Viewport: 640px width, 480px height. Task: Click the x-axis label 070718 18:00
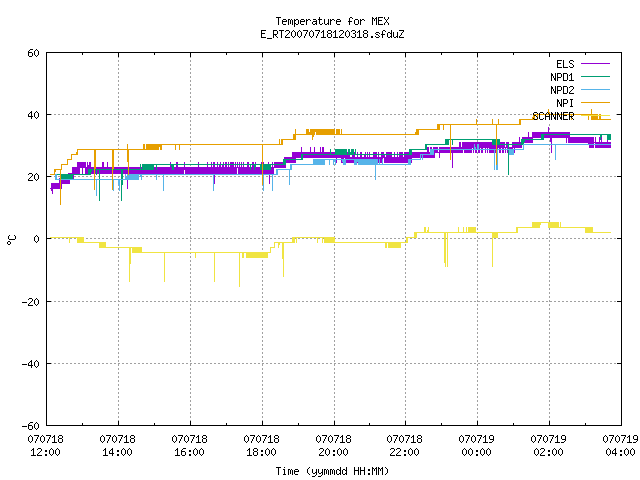[x=261, y=446]
